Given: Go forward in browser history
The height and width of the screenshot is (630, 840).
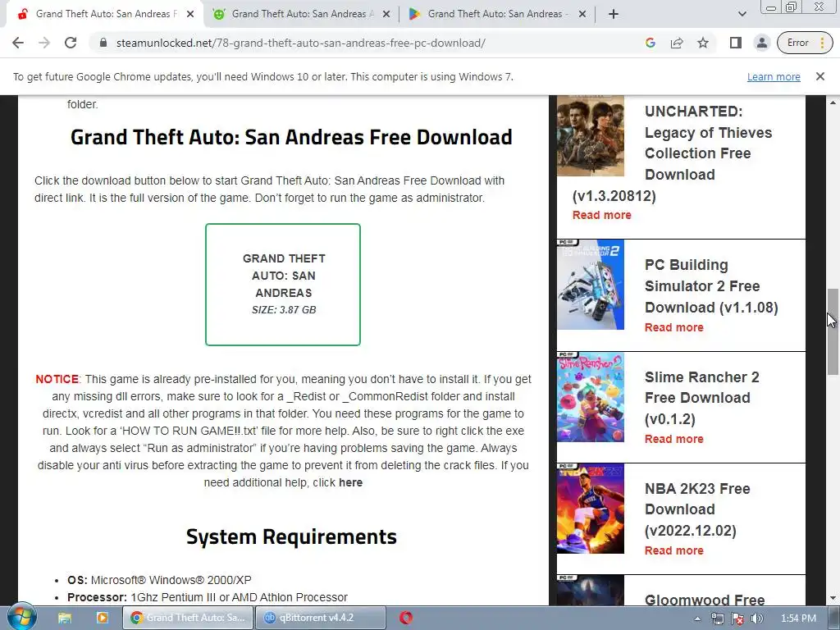Looking at the screenshot, I should [x=44, y=43].
